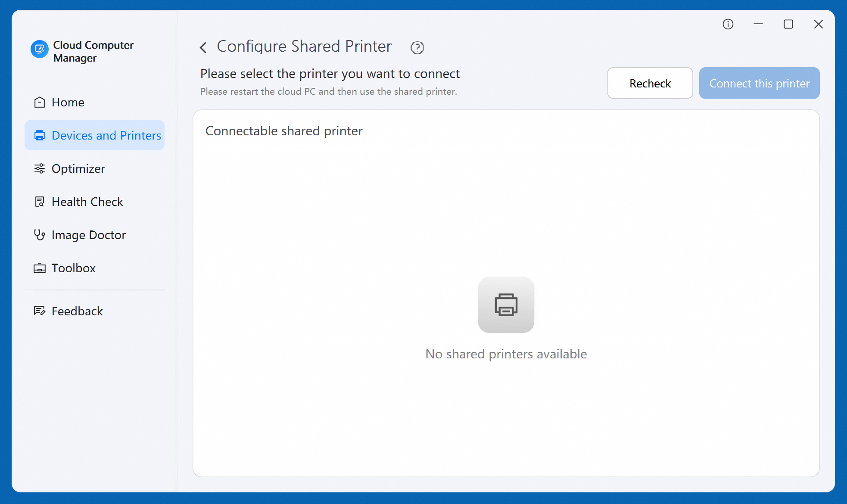Select the Optimizer menu entry
847x504 pixels.
pyautogui.click(x=78, y=168)
